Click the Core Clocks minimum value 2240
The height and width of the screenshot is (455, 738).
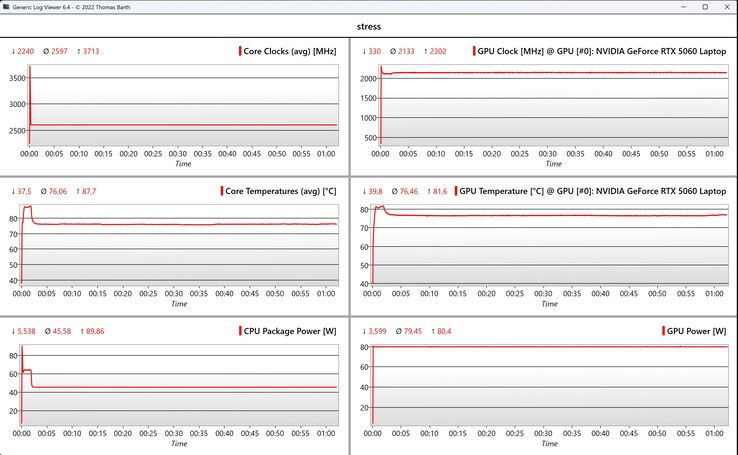(24, 51)
